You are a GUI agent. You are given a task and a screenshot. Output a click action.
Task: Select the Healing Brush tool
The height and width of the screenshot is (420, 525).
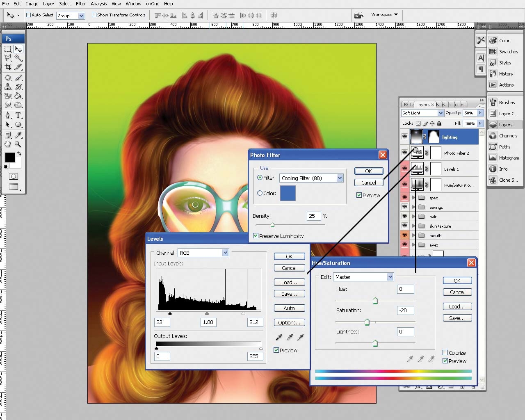pos(8,78)
